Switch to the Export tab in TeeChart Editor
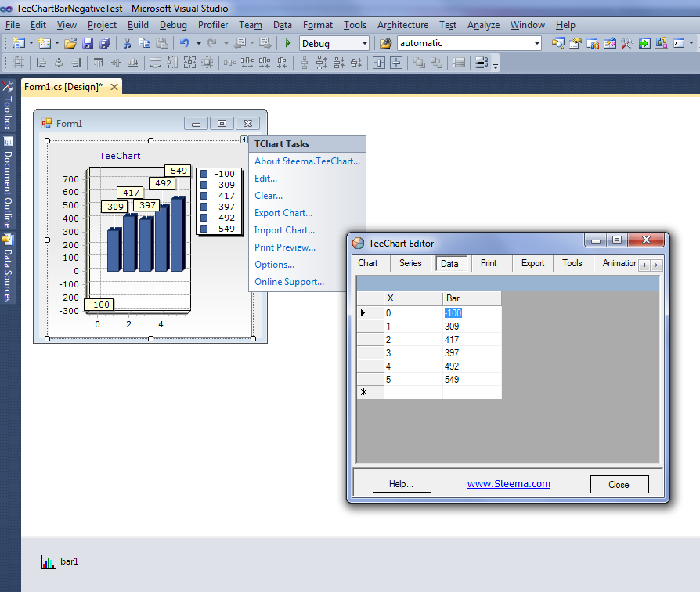Image resolution: width=700 pixels, height=592 pixels. (x=532, y=263)
